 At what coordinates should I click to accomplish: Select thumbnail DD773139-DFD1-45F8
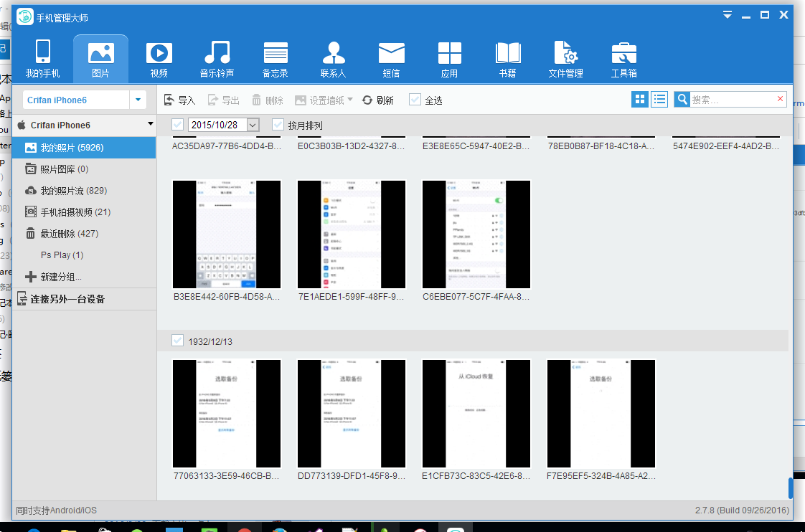click(x=351, y=414)
